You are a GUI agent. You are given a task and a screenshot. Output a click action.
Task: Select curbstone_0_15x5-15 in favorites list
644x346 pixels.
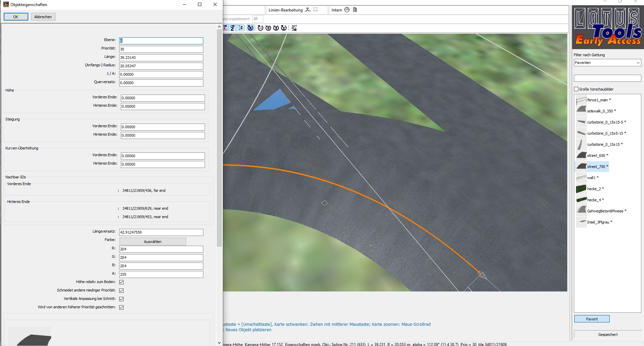click(601, 133)
